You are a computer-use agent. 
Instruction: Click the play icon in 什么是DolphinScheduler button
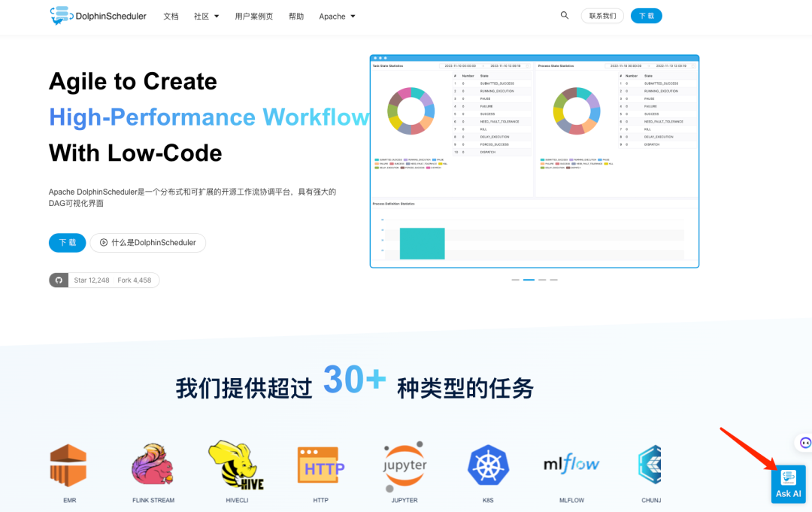104,242
